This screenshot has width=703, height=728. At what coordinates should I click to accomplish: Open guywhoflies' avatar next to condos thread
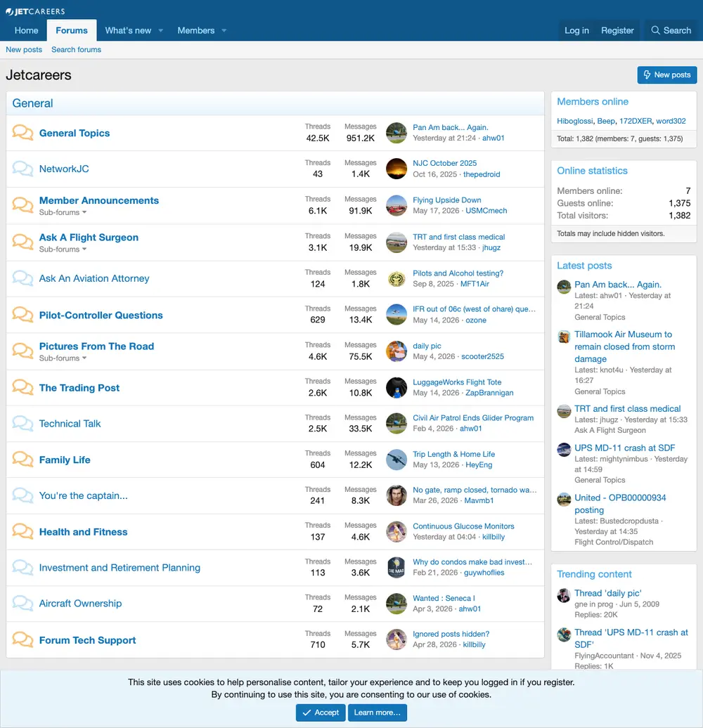click(396, 567)
